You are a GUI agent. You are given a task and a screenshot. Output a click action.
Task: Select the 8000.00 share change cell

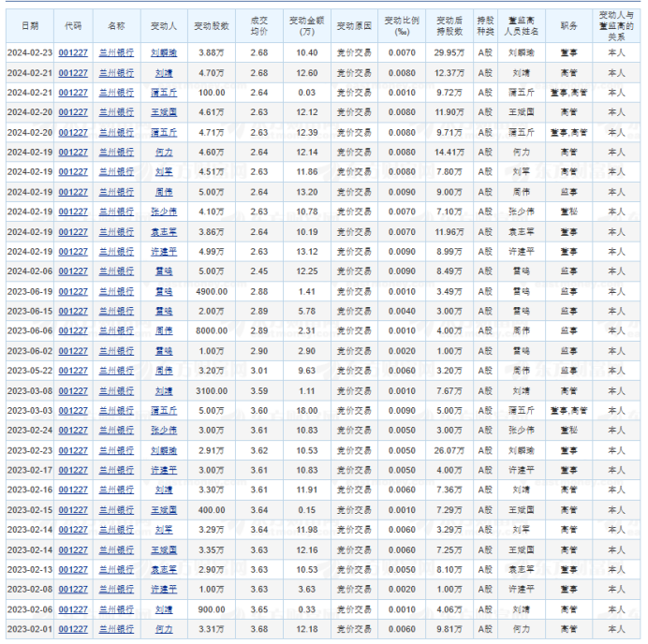coord(212,330)
